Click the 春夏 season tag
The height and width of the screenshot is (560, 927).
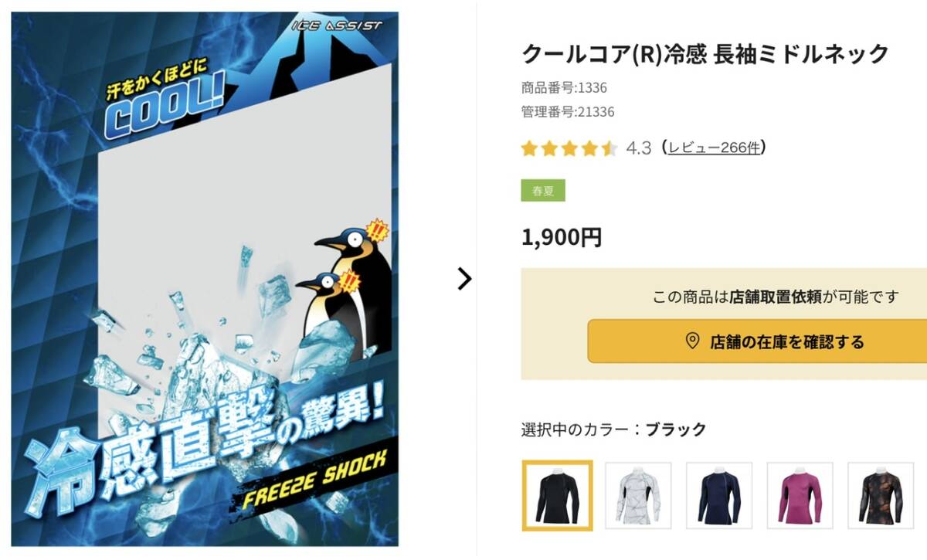(543, 191)
